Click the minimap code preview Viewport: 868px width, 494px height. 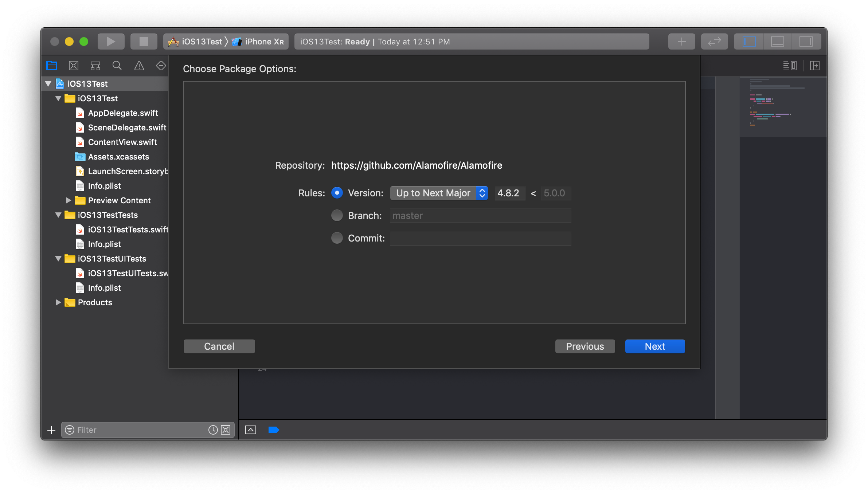(783, 107)
